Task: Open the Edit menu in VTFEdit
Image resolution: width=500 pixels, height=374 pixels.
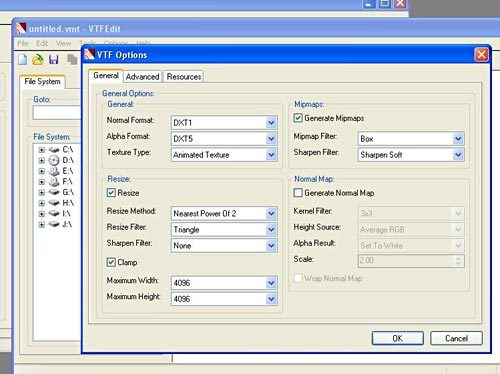Action: tap(42, 43)
